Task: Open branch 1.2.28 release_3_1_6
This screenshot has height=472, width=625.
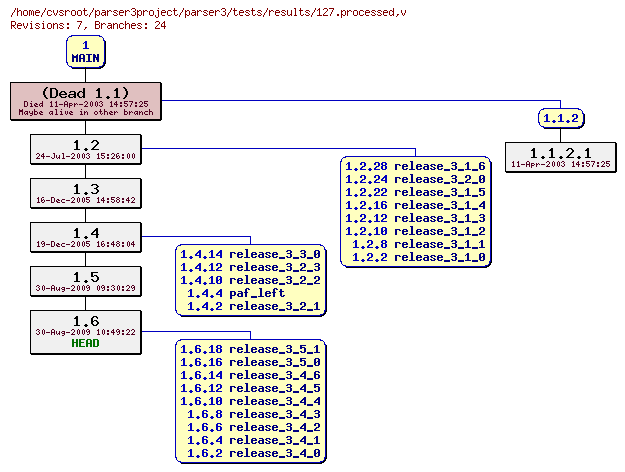Action: click(415, 166)
